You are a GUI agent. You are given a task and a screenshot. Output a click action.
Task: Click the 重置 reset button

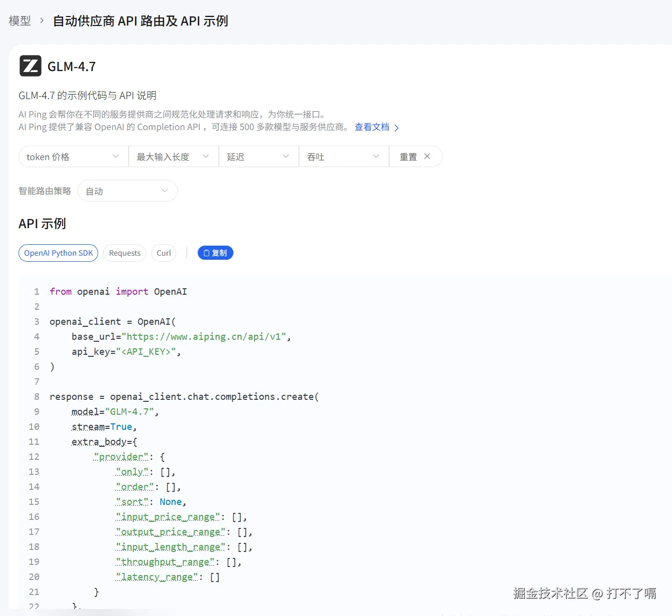[416, 157]
